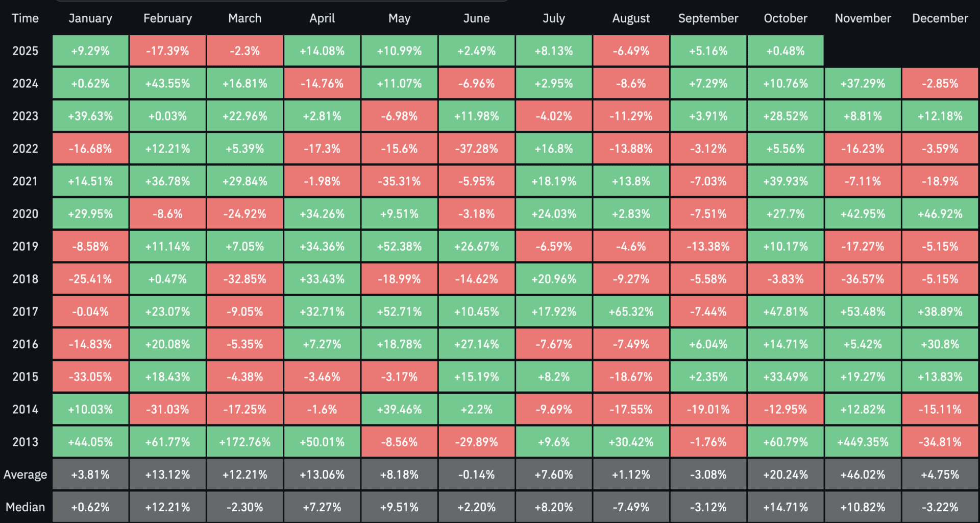The image size is (980, 523).
Task: Click the September column header
Action: click(x=708, y=18)
